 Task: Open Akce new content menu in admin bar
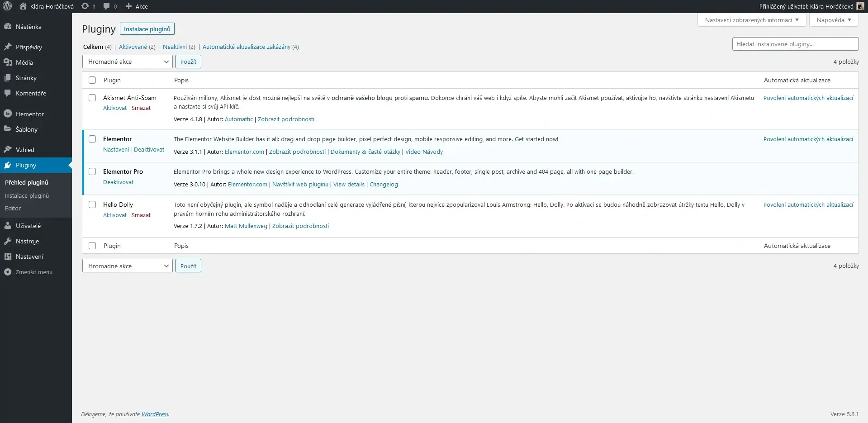(137, 6)
